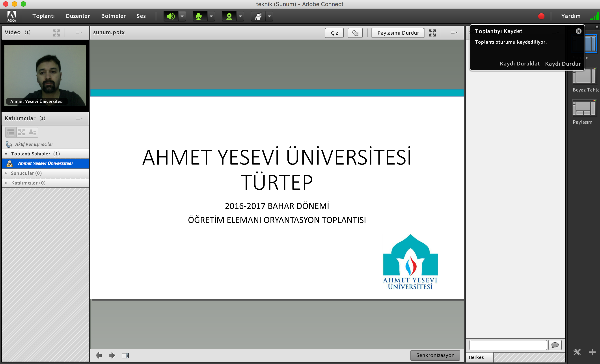The image size is (600, 364).
Task: Close the layout bar with small x
Action: pos(597,27)
